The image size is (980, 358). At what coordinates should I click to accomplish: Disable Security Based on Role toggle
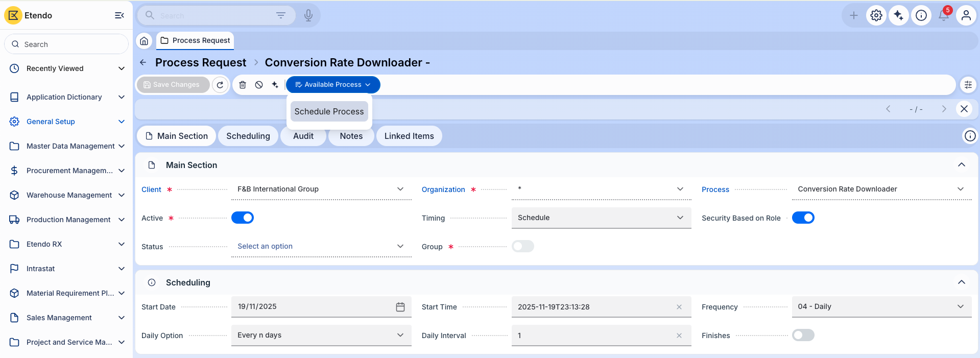point(803,218)
